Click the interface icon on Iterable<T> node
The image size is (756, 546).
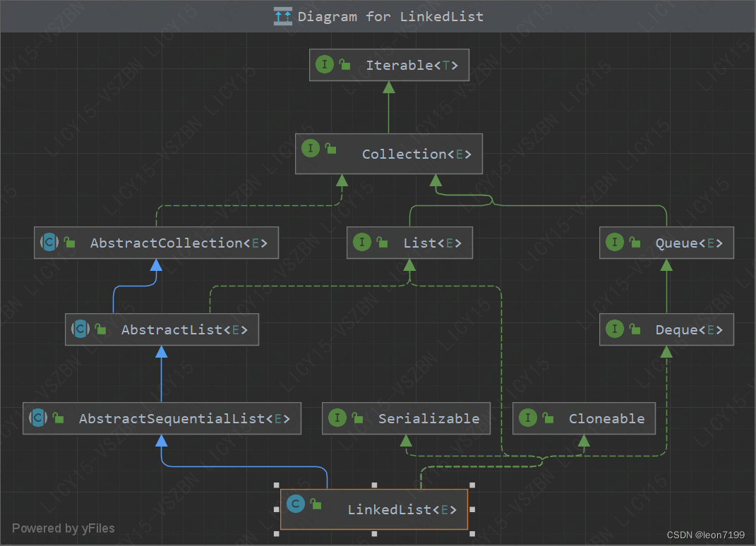click(x=324, y=64)
